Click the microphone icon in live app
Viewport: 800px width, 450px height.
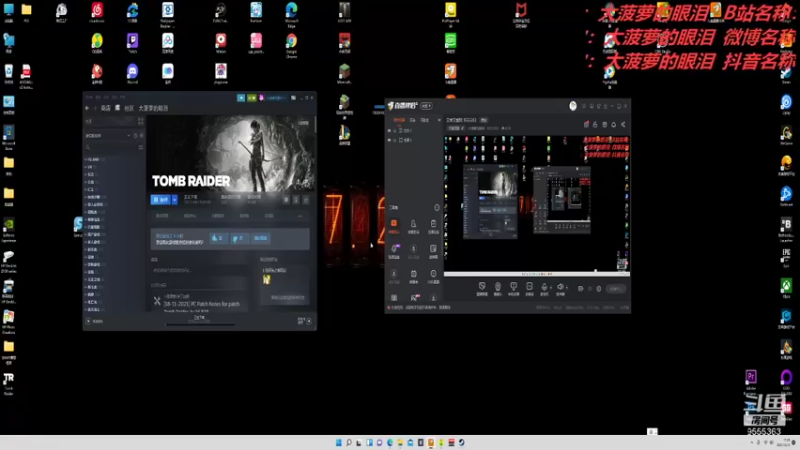(544, 288)
